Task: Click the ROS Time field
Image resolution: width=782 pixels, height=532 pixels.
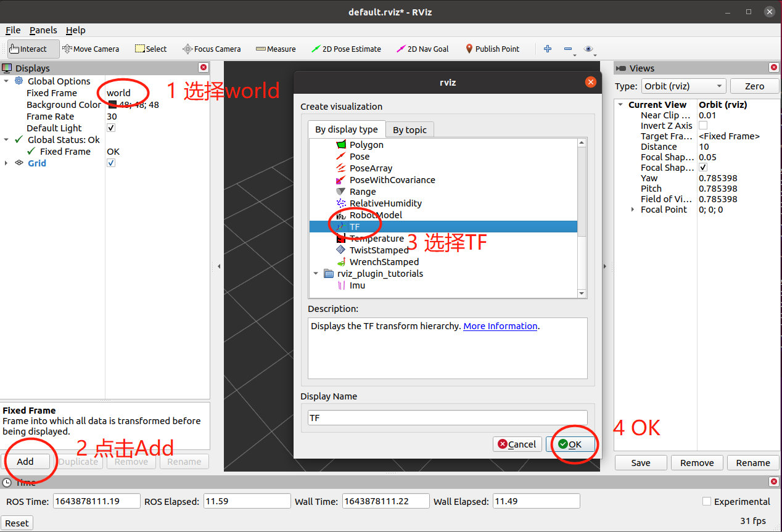Action: [97, 502]
